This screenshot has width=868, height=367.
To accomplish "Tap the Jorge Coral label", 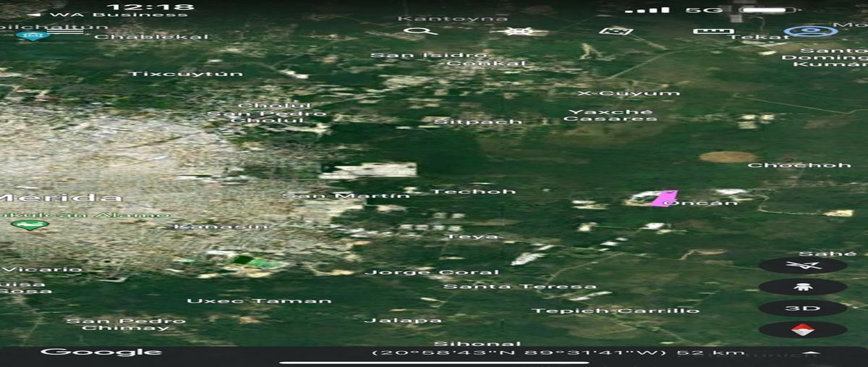I will 431,272.
